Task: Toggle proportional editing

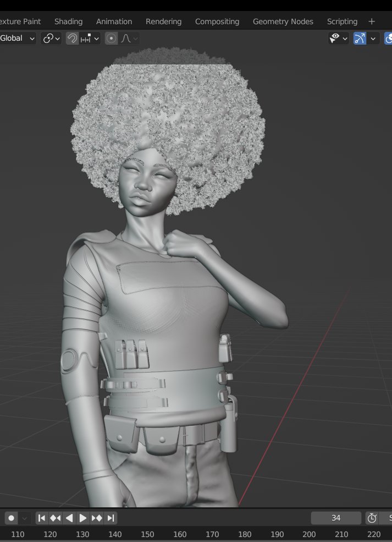Action: (x=111, y=39)
